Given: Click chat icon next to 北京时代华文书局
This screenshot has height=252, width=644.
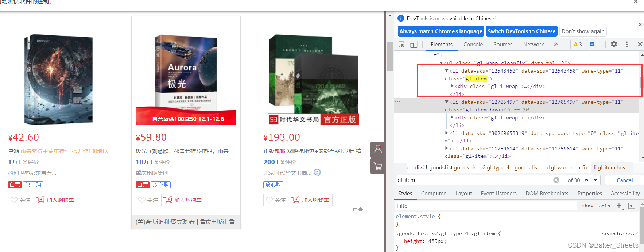Looking at the screenshot, I should click(317, 172).
